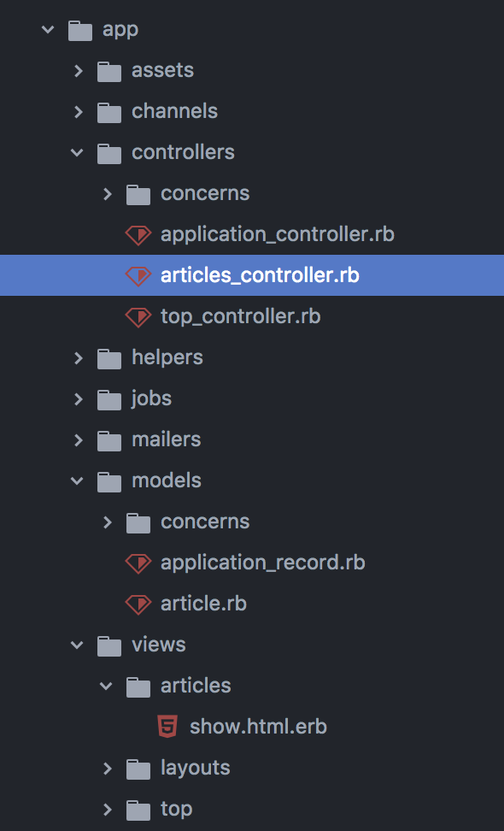Viewport: 504px width, 831px height.
Task: Select the channels folder
Action: pyautogui.click(x=174, y=111)
